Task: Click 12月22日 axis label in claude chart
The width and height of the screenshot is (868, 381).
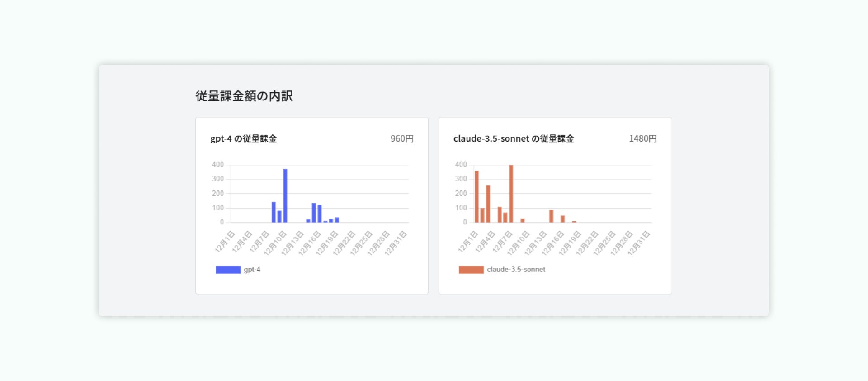Action: coord(587,243)
